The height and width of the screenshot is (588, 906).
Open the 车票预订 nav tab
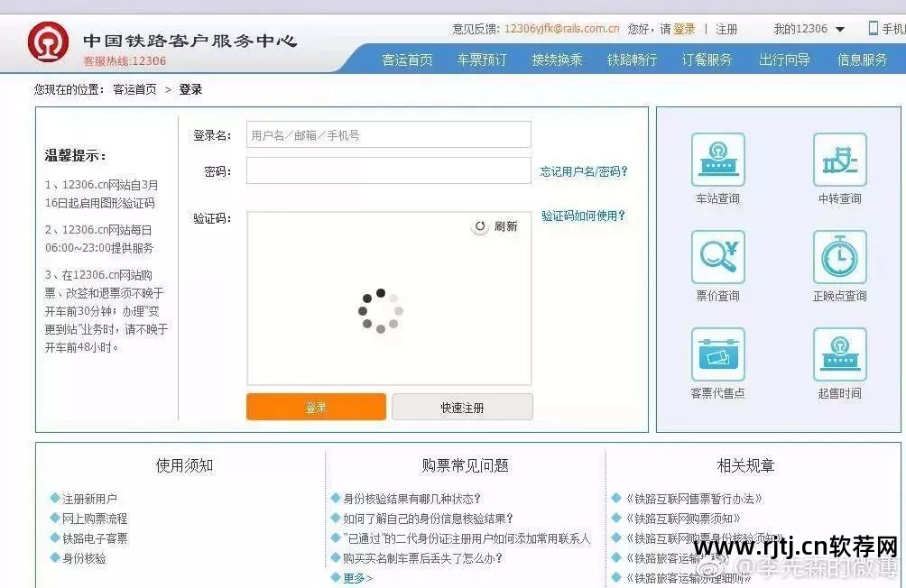(482, 60)
